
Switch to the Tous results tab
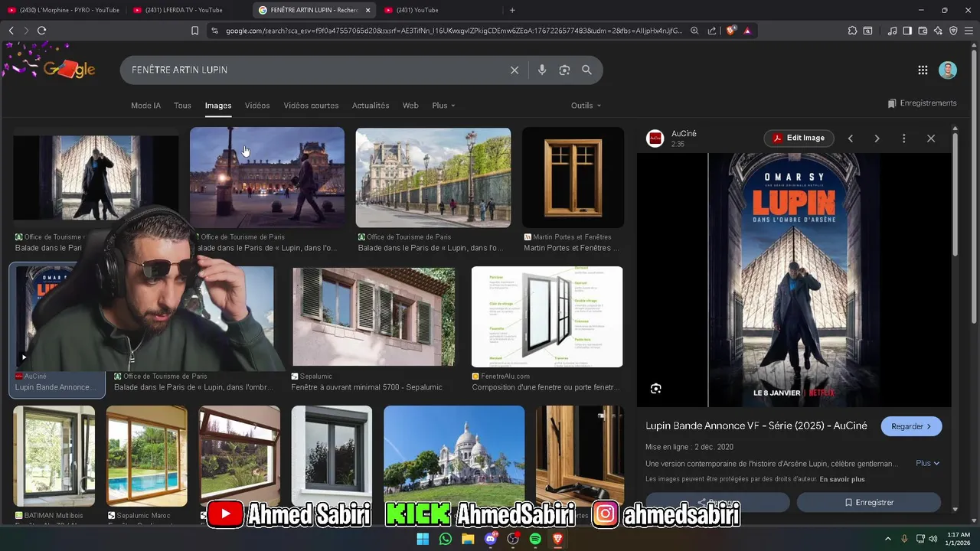(182, 106)
